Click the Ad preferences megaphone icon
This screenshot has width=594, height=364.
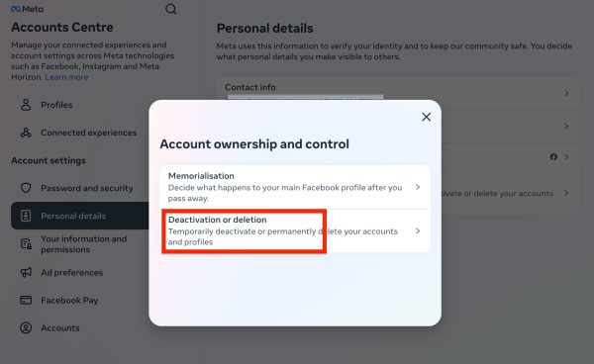[x=26, y=272]
